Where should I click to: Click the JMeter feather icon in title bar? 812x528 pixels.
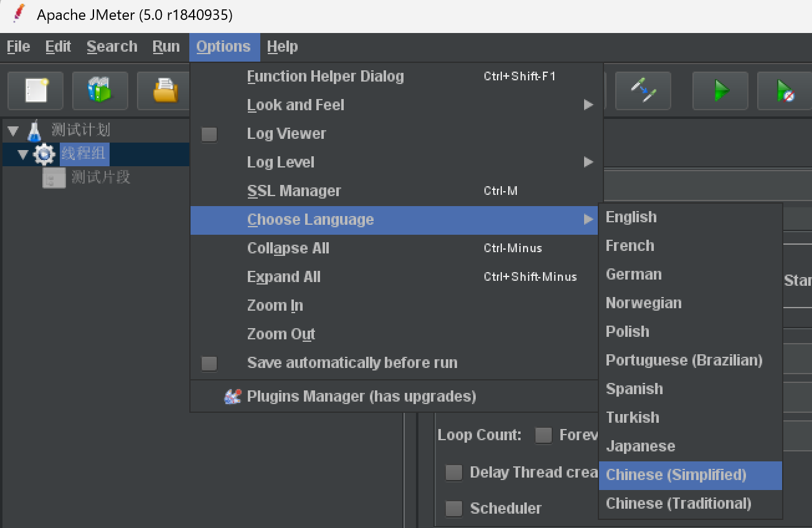pos(18,14)
